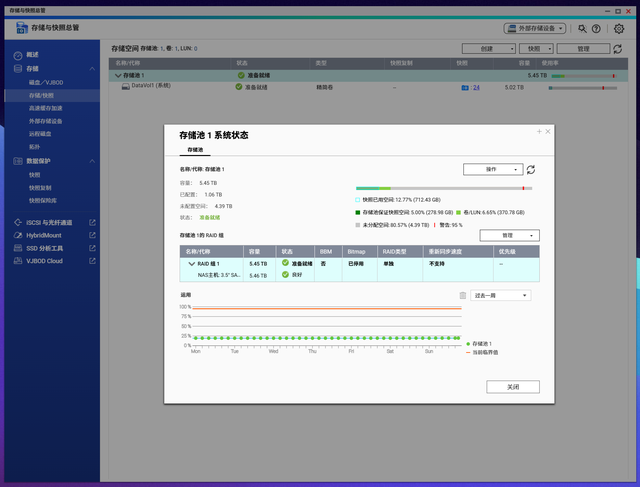Open iSCSI 与光纤通道 external link icon
The height and width of the screenshot is (487, 640).
pos(92,222)
